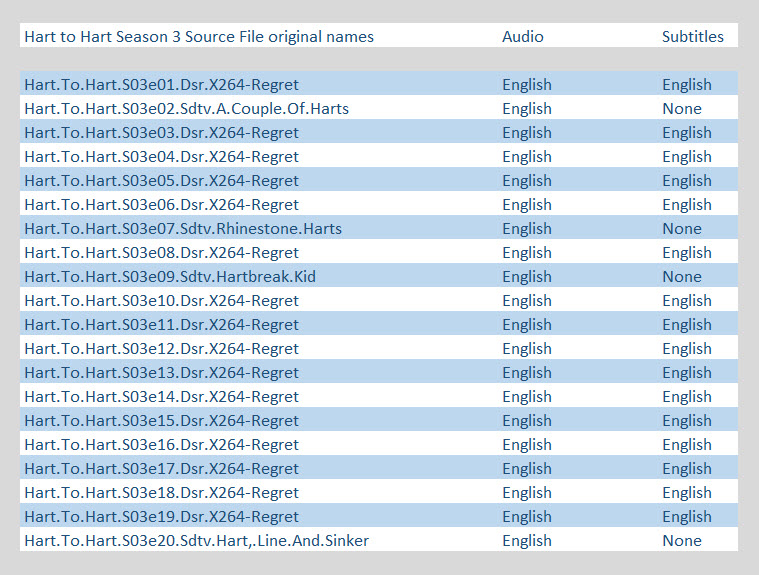Select file name Hart.To.Hart.S03e17.Dsr.X264-Regret
The image size is (759, 575).
coord(162,469)
